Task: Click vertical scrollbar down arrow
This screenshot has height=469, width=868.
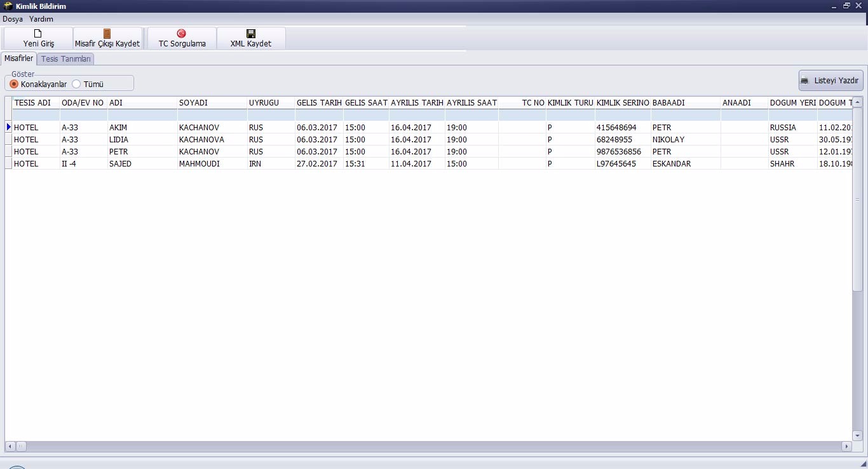Action: point(857,436)
